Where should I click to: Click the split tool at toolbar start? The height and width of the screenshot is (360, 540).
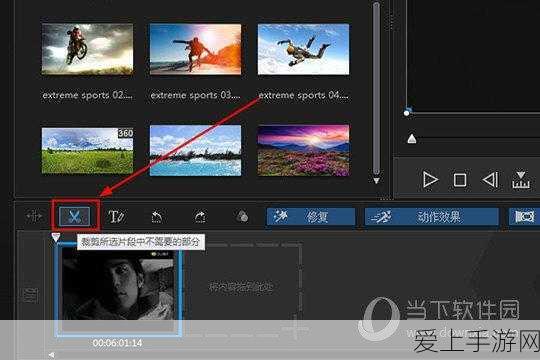coord(34,217)
